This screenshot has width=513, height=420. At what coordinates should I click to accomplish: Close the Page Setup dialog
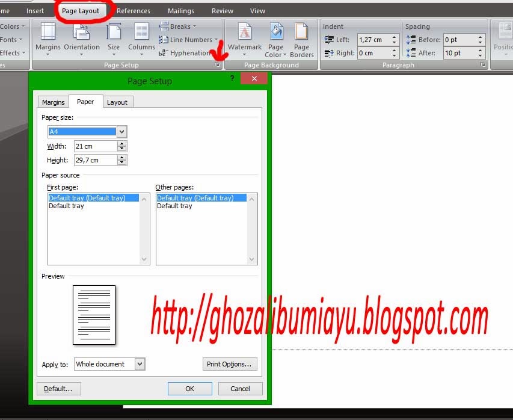pyautogui.click(x=254, y=78)
